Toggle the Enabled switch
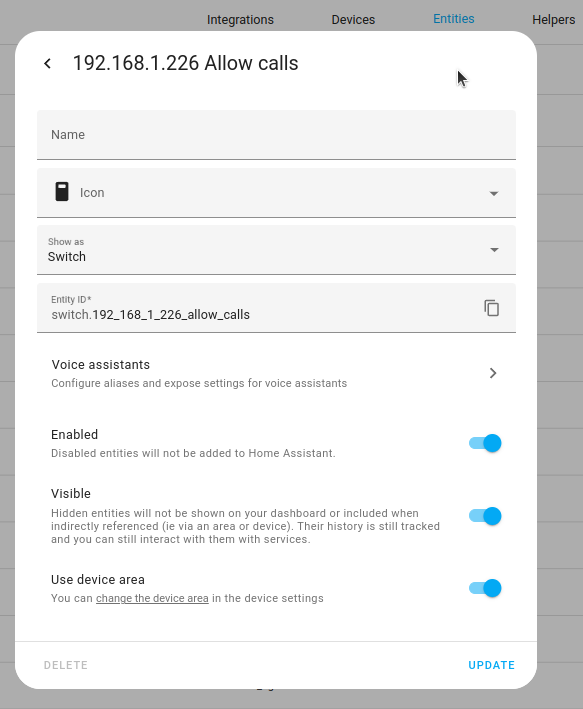 click(x=485, y=443)
